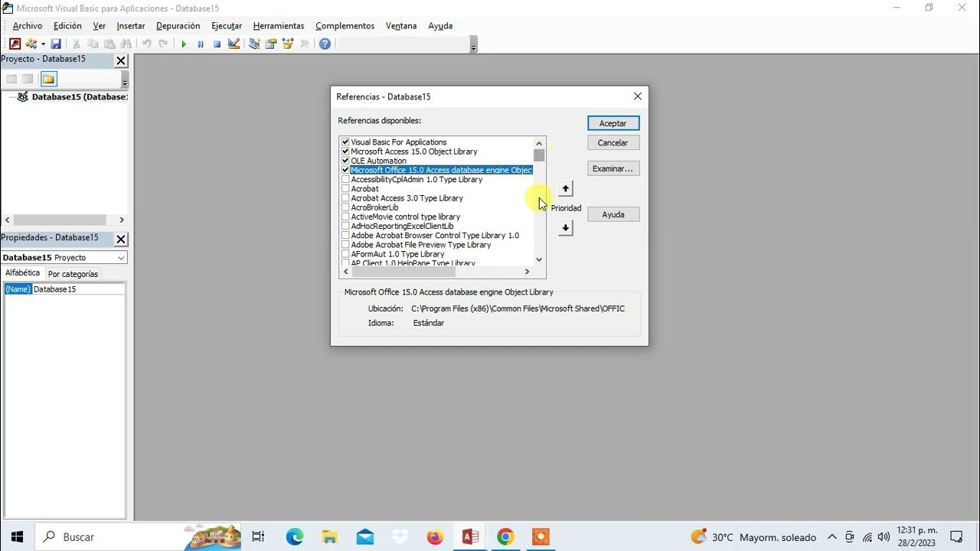Toggle Folders icon in Project panel

tap(48, 79)
